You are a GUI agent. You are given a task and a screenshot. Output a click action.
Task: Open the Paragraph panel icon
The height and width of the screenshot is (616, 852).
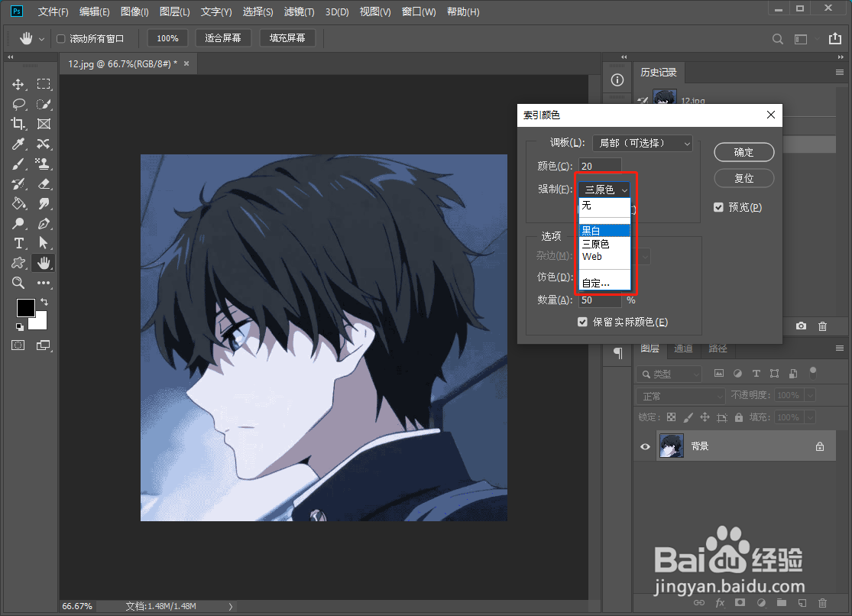[x=618, y=353]
